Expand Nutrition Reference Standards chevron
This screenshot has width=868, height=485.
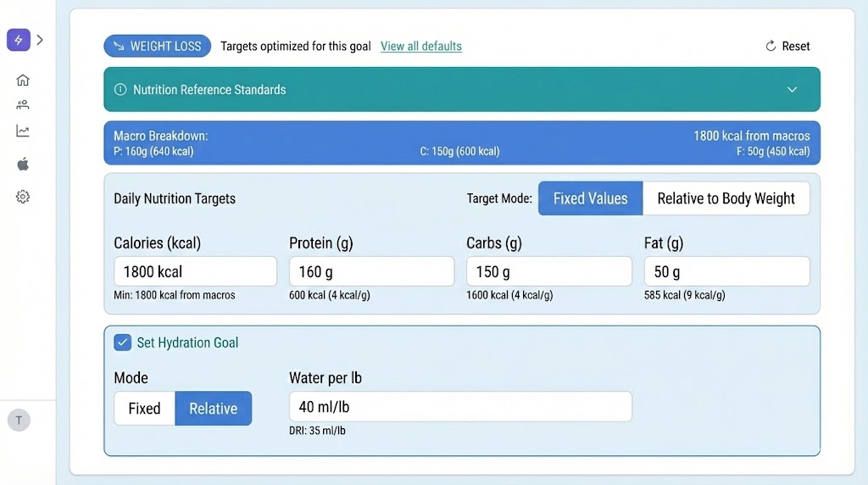pyautogui.click(x=792, y=90)
